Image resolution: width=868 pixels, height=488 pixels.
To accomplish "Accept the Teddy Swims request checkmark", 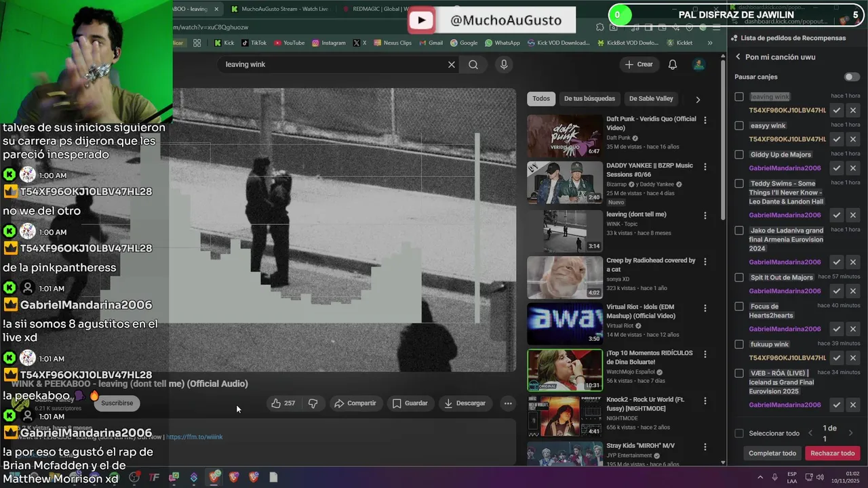I will (x=837, y=215).
